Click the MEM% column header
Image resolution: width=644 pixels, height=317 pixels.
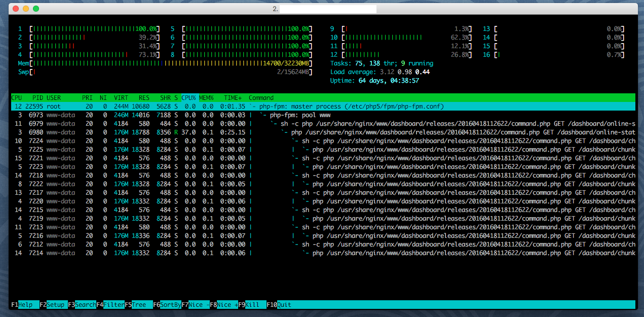coord(206,98)
